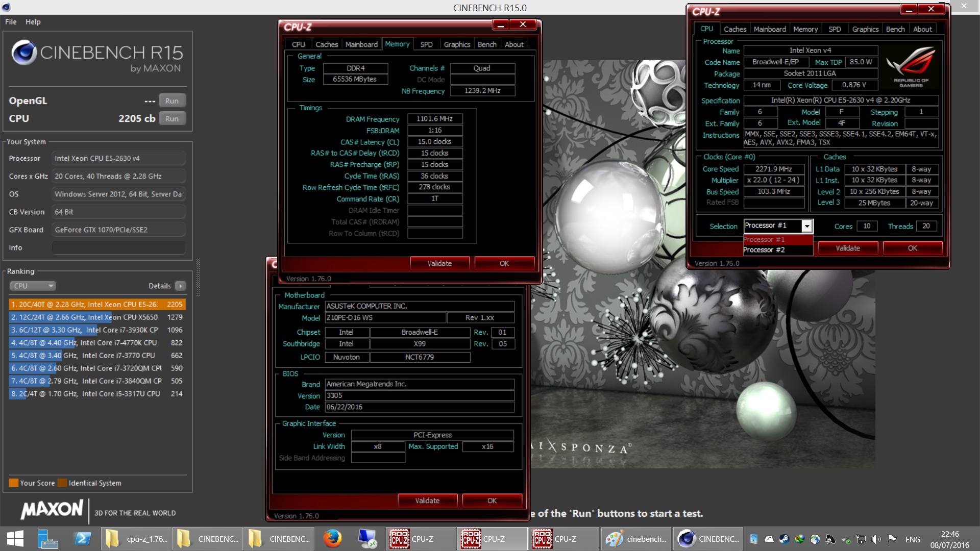
Task: Open the network tray icon
Action: (x=861, y=539)
